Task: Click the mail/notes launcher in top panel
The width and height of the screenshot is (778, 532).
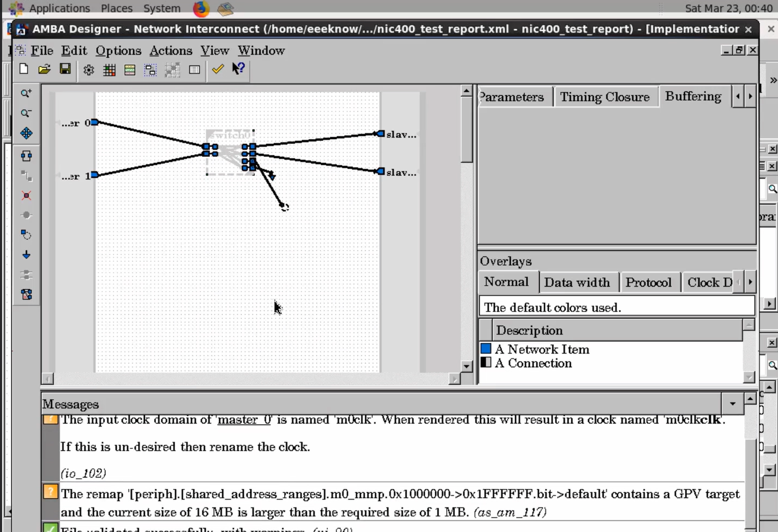Action: point(225,9)
